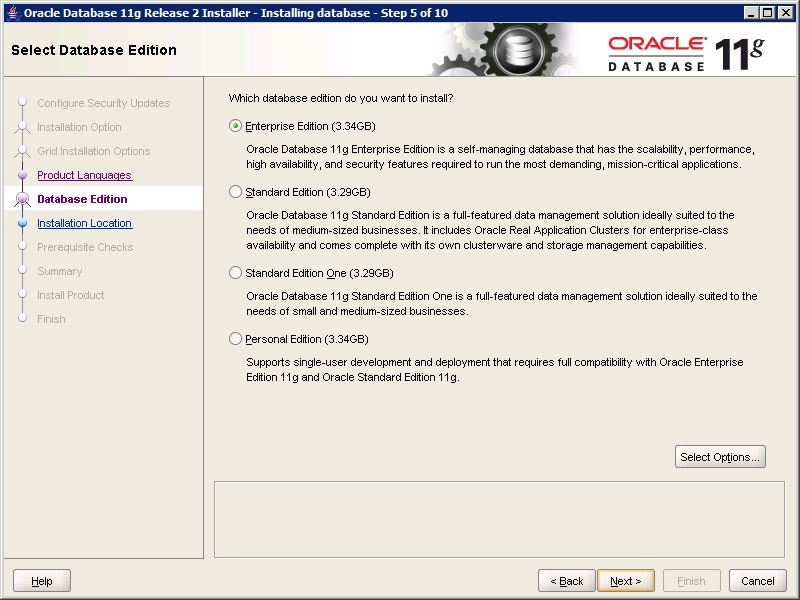
Task: Open the Select Options dialog
Action: (x=720, y=457)
